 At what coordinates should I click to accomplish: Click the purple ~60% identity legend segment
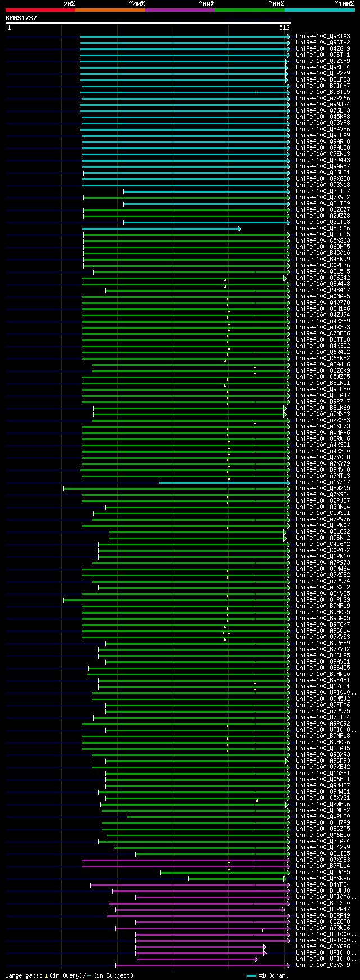[x=179, y=10]
